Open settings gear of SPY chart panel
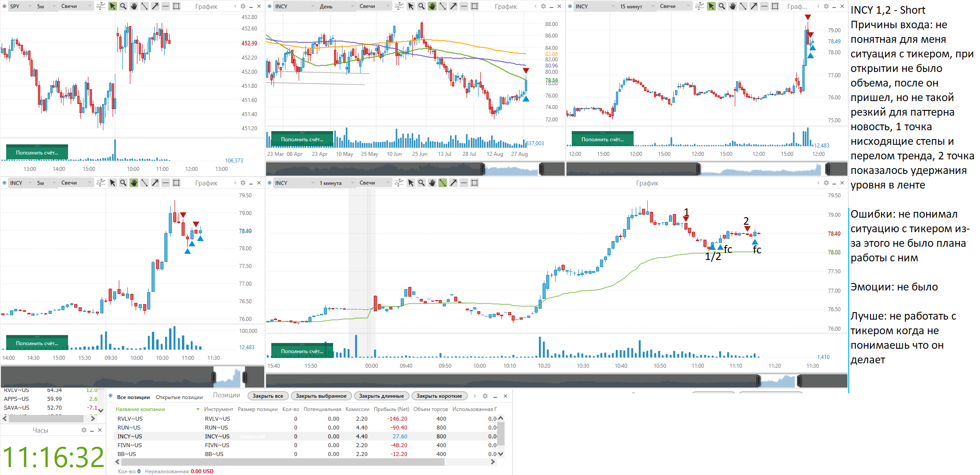The image size is (980, 475). [243, 6]
